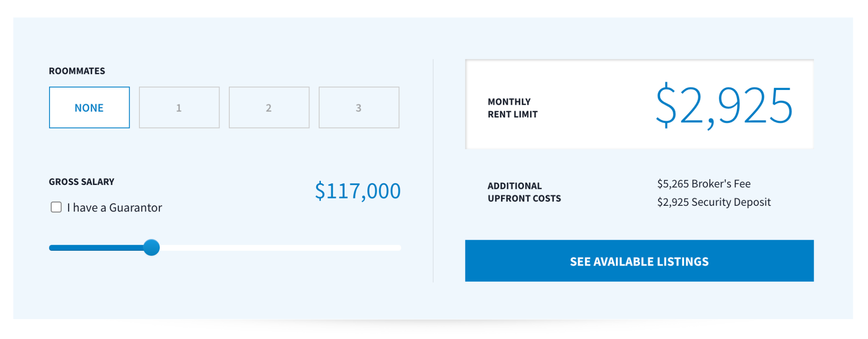Tick the guarantor checkbox
The height and width of the screenshot is (339, 868).
coord(56,207)
